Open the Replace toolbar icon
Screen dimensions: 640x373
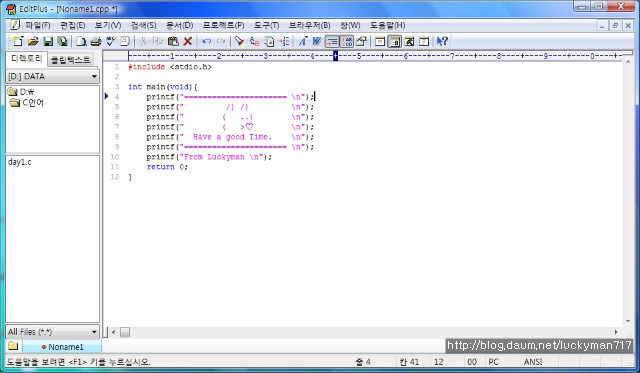point(254,41)
